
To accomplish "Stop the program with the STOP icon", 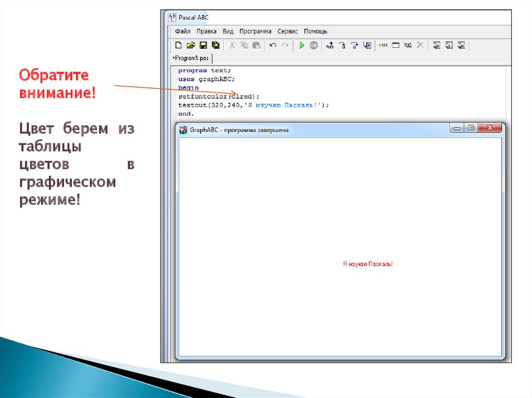I will pos(314,45).
